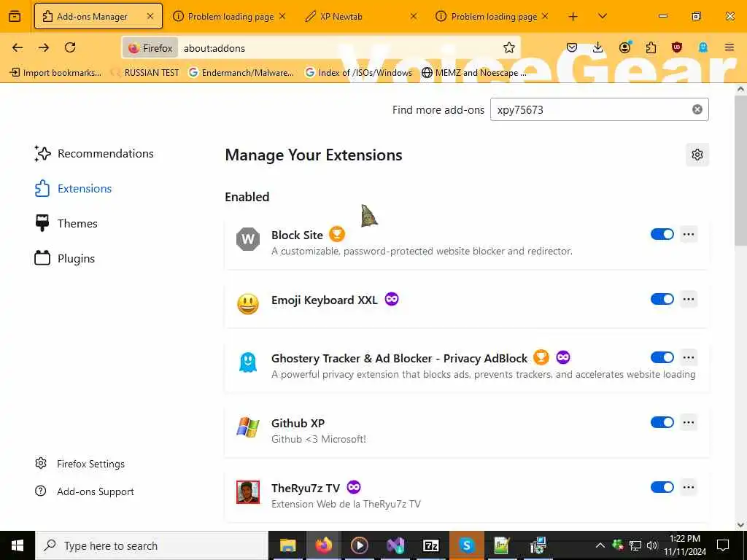Select Extensions in sidebar
747x560 pixels.
tap(74, 189)
